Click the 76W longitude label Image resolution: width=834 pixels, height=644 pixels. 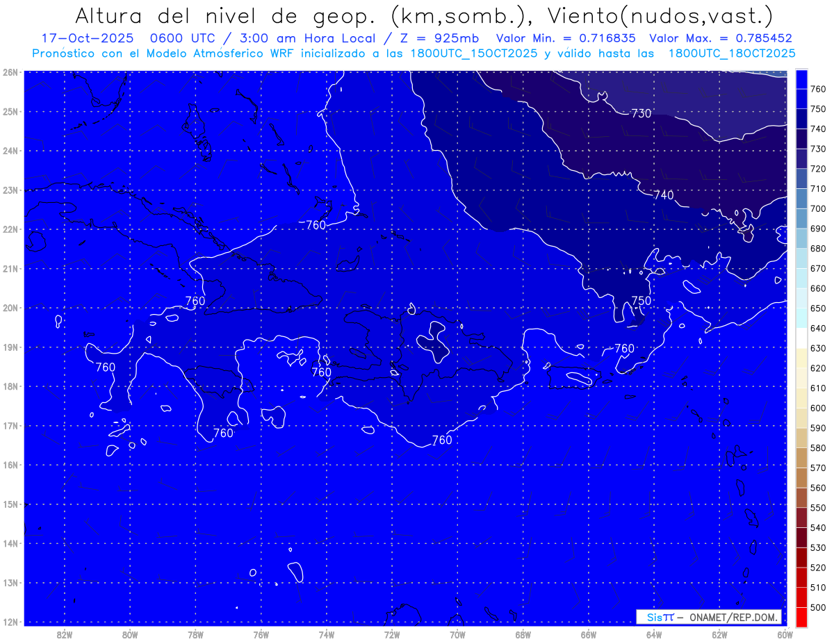261,634
